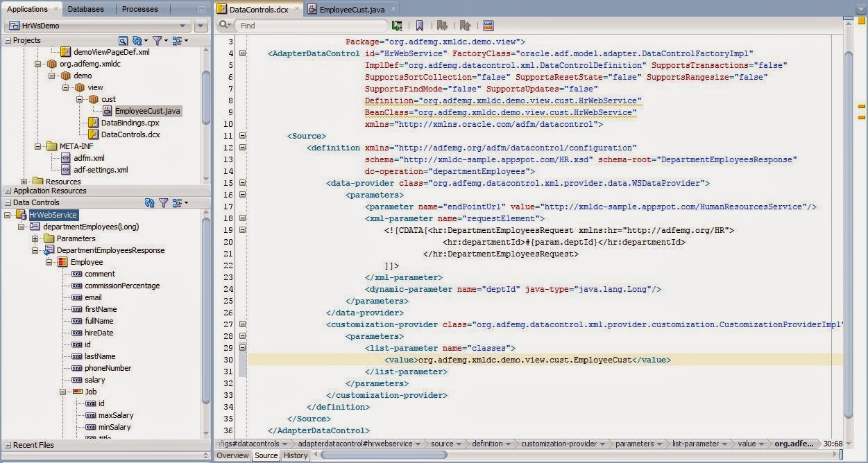Select the commissionPercentage attribute
The width and height of the screenshot is (868, 463).
pyautogui.click(x=122, y=286)
